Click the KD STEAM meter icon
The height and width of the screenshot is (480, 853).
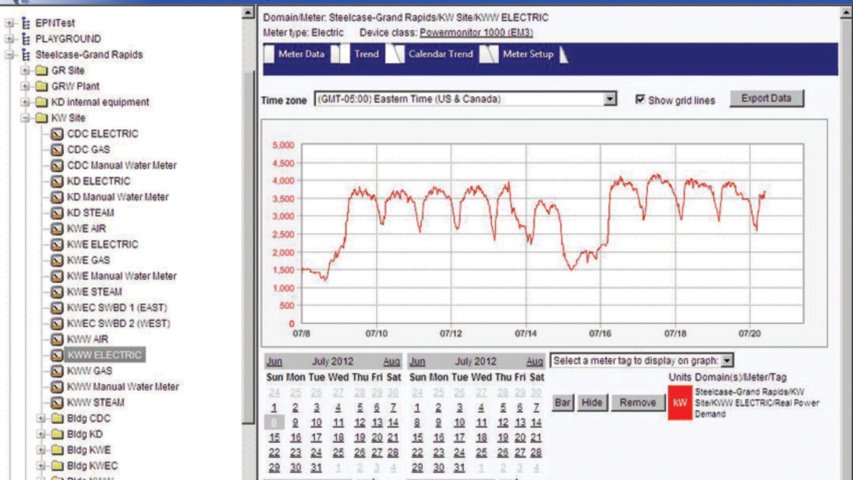pyautogui.click(x=57, y=213)
